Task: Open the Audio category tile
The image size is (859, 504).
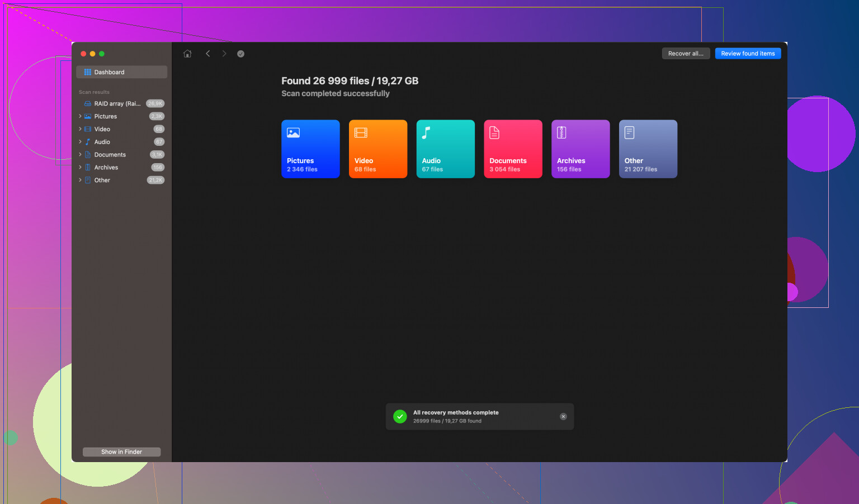Action: 445,149
